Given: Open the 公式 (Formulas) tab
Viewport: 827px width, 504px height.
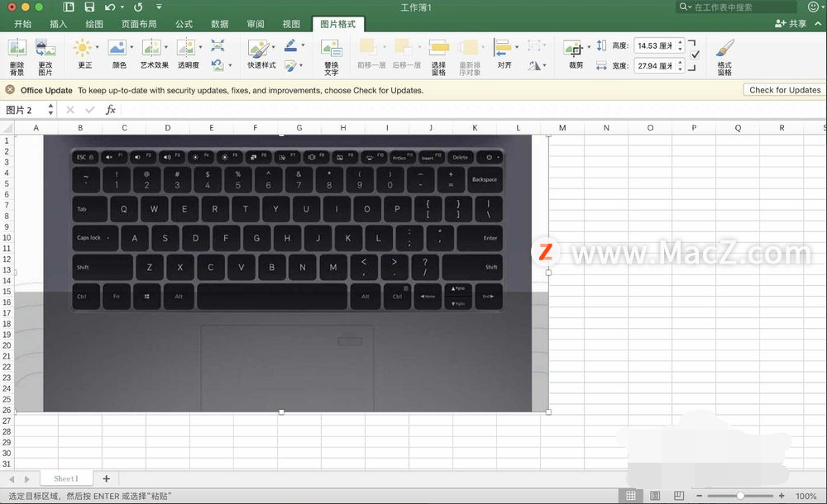Looking at the screenshot, I should pos(184,24).
